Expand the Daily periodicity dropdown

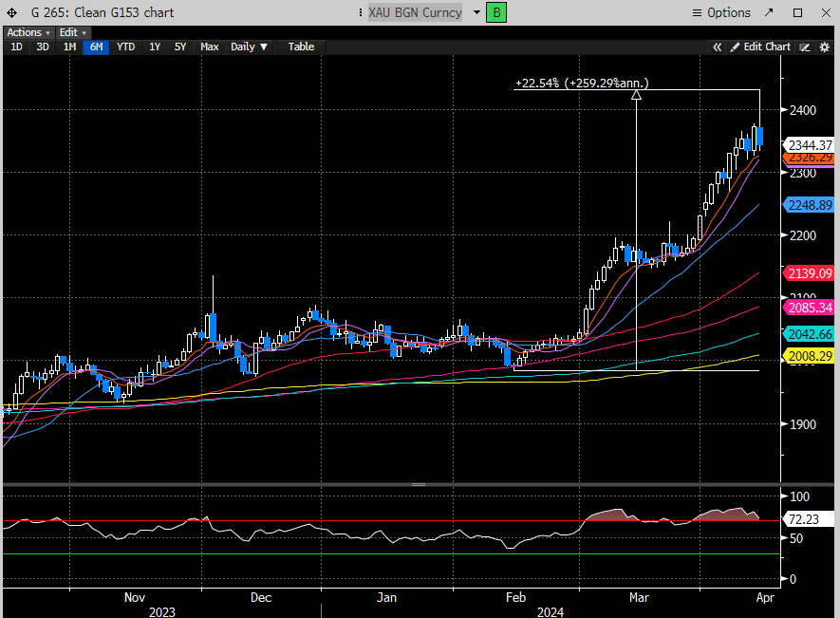(x=249, y=47)
